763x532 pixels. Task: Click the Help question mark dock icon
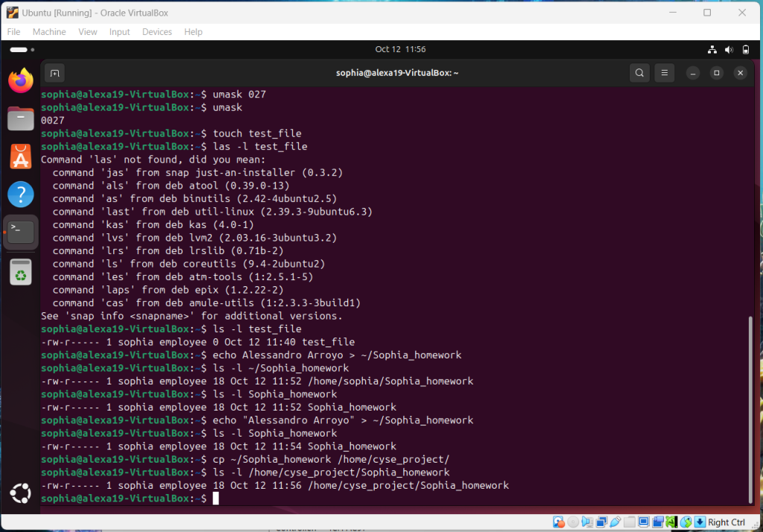pos(21,194)
